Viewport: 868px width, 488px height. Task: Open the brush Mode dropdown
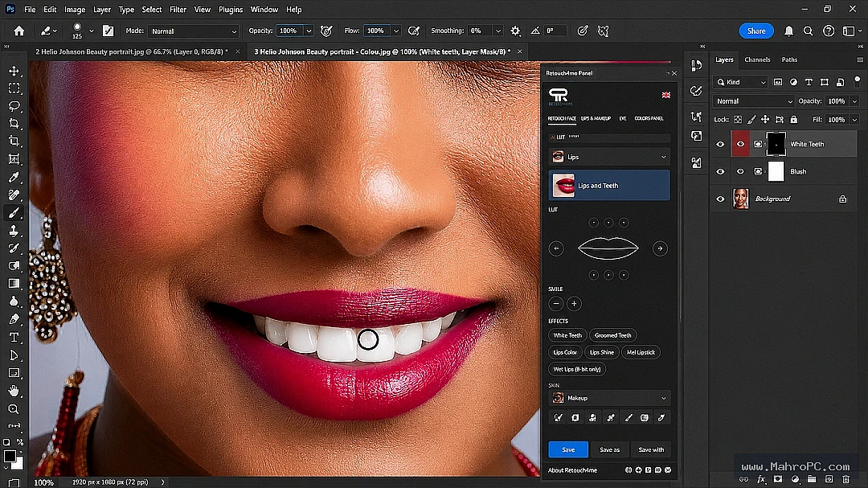click(x=193, y=31)
